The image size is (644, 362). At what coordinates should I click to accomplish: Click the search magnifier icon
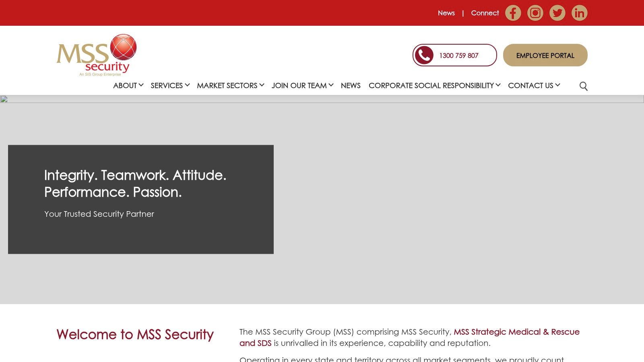(583, 86)
